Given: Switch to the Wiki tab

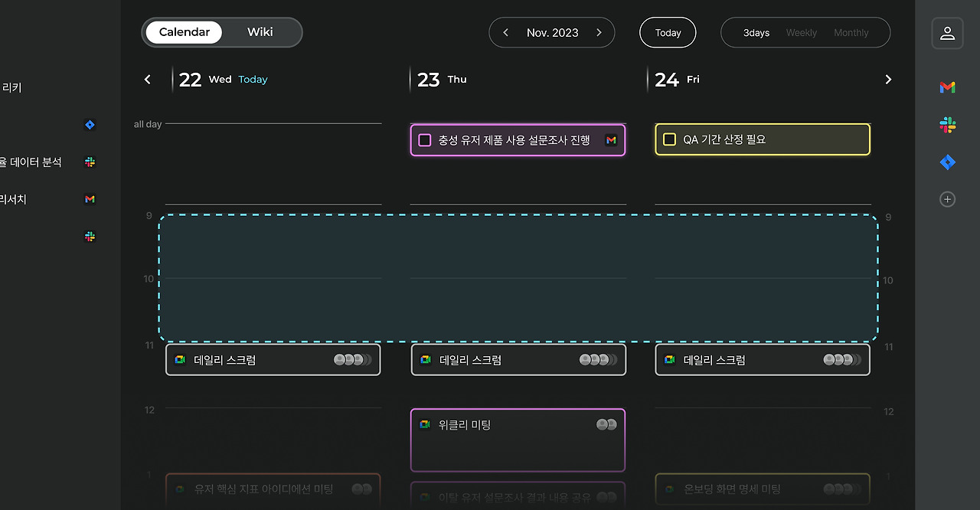Looking at the screenshot, I should pos(260,32).
